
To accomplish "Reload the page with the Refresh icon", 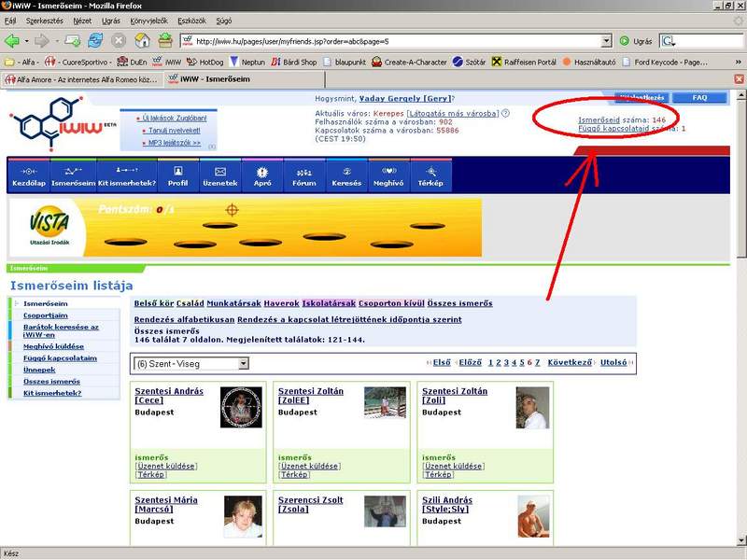I will click(95, 41).
